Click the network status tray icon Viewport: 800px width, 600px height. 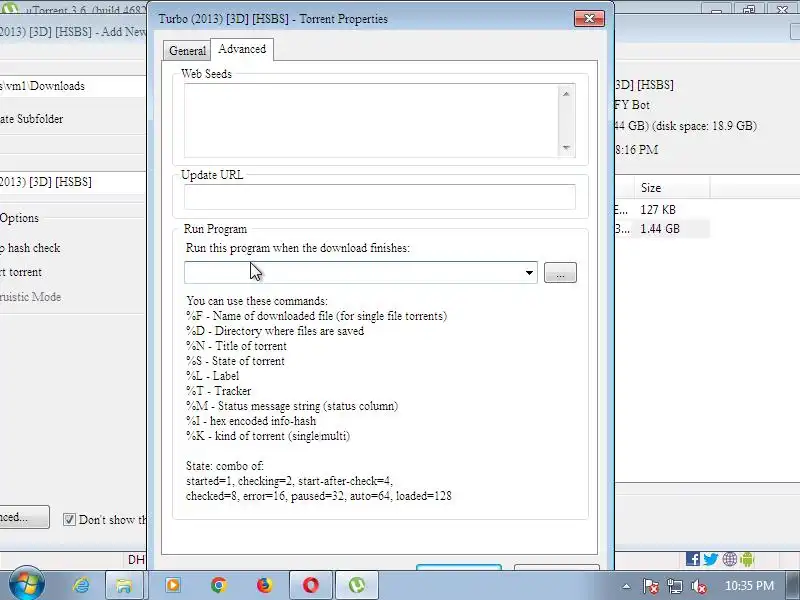(x=674, y=586)
